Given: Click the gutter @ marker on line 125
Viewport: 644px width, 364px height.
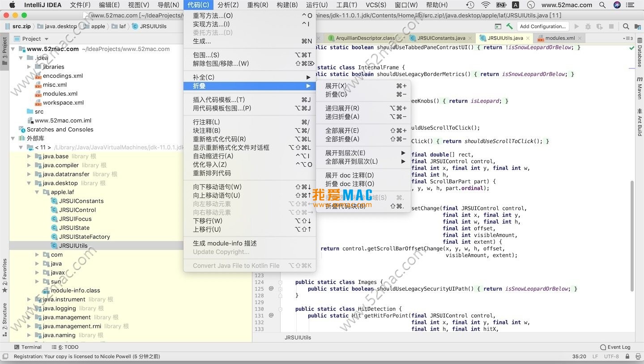Looking at the screenshot, I should [x=271, y=288].
